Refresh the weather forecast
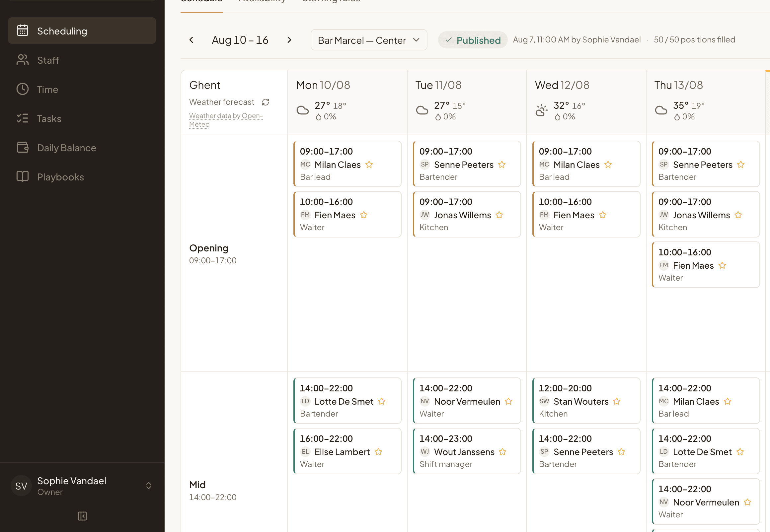770x532 pixels. [x=266, y=102]
